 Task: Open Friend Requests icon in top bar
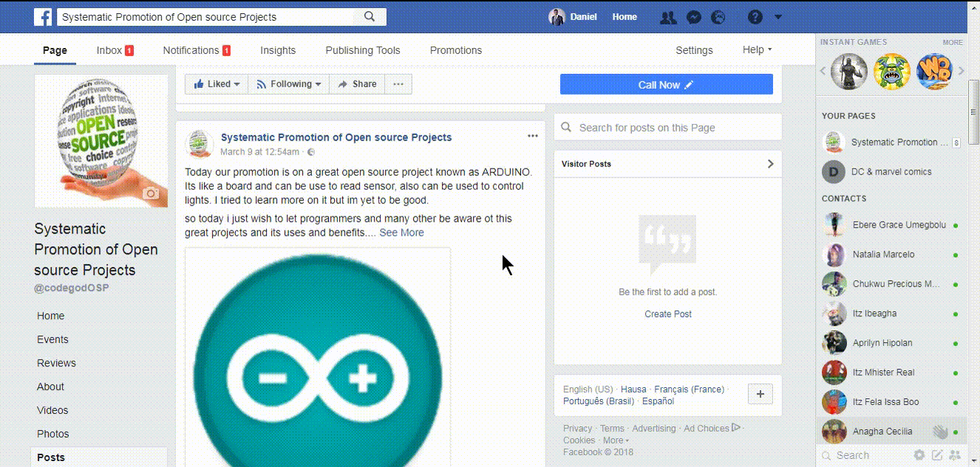tap(668, 17)
